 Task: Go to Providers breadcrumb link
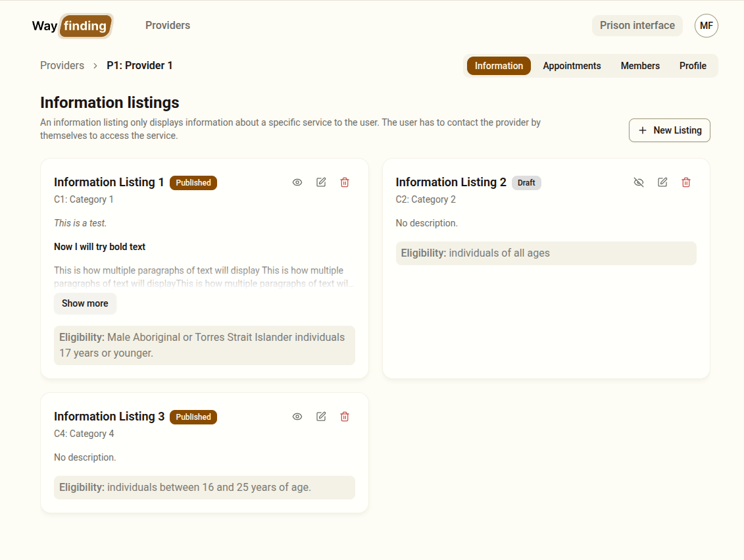pos(62,66)
